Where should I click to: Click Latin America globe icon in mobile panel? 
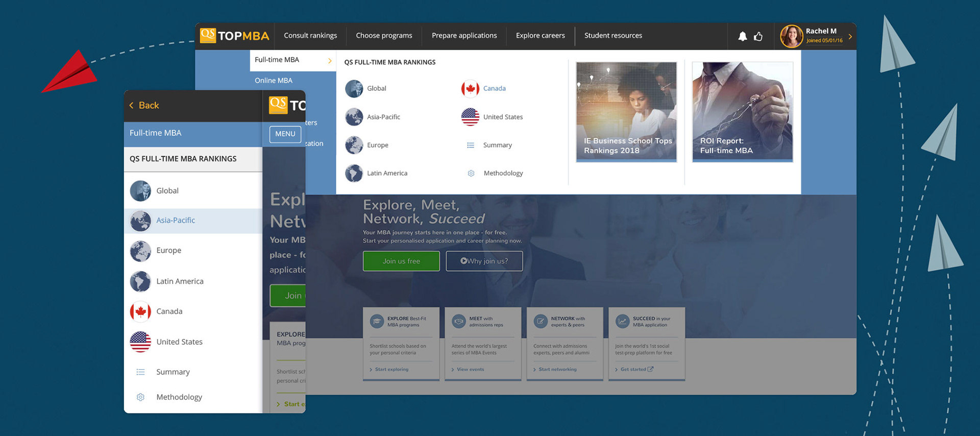point(140,281)
